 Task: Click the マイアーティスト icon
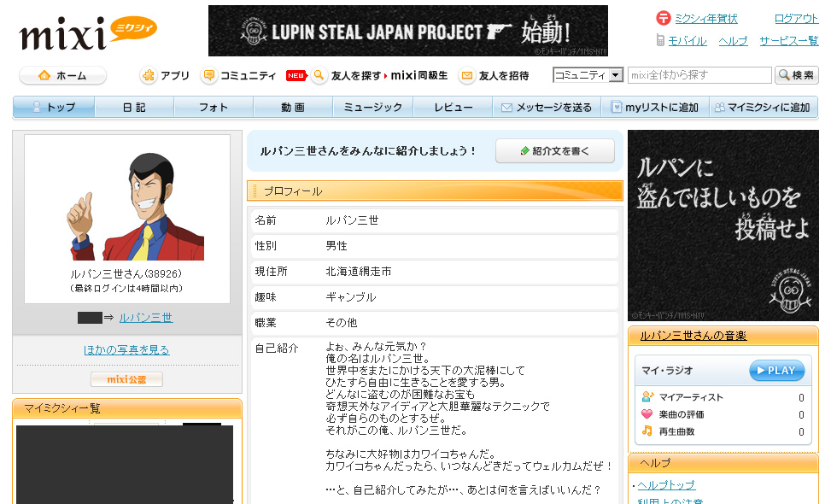(647, 396)
